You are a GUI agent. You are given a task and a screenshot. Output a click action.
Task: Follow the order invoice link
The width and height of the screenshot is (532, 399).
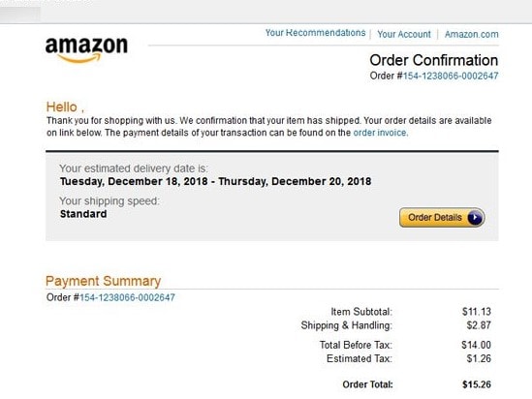click(380, 133)
